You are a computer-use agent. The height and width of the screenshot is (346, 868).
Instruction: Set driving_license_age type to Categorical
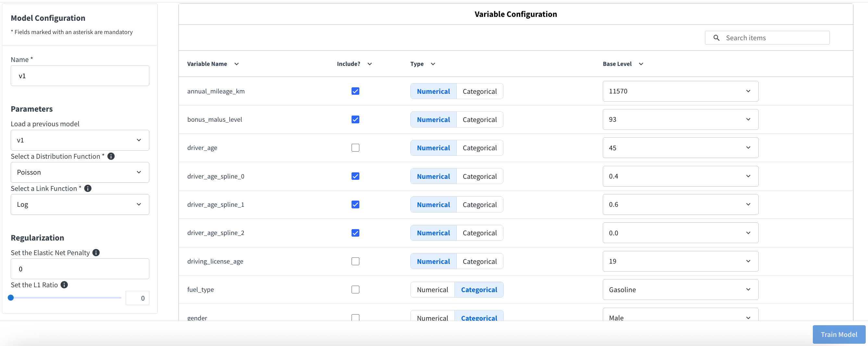point(479,261)
